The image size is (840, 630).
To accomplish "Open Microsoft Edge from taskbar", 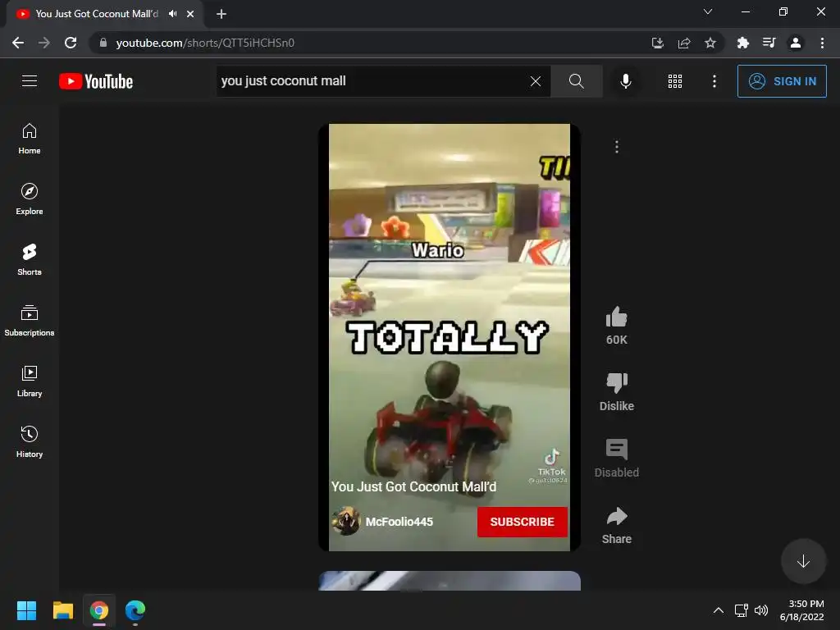I will (135, 610).
